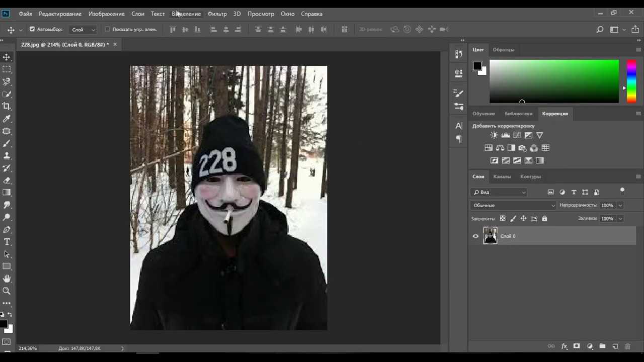Viewport: 644px width, 362px height.
Task: Select the History Brush tool
Action: tap(7, 168)
